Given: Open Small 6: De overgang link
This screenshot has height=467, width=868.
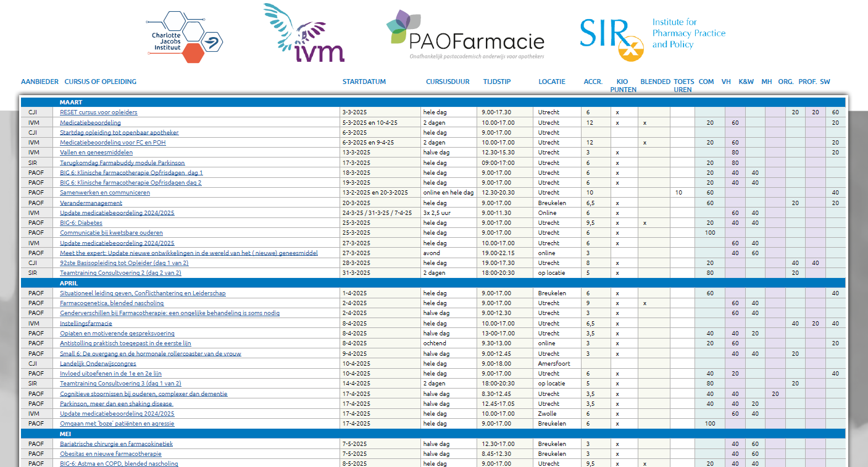Looking at the screenshot, I should click(x=151, y=354).
